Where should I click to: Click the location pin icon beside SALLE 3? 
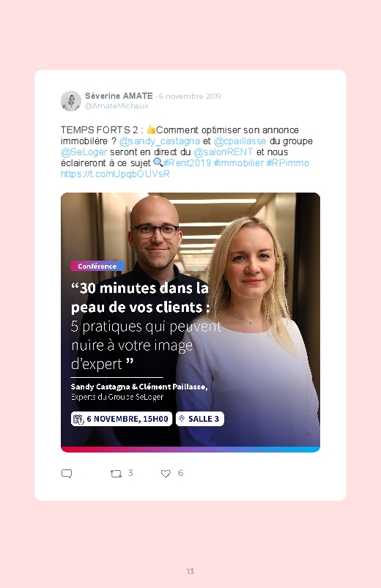[x=182, y=419]
